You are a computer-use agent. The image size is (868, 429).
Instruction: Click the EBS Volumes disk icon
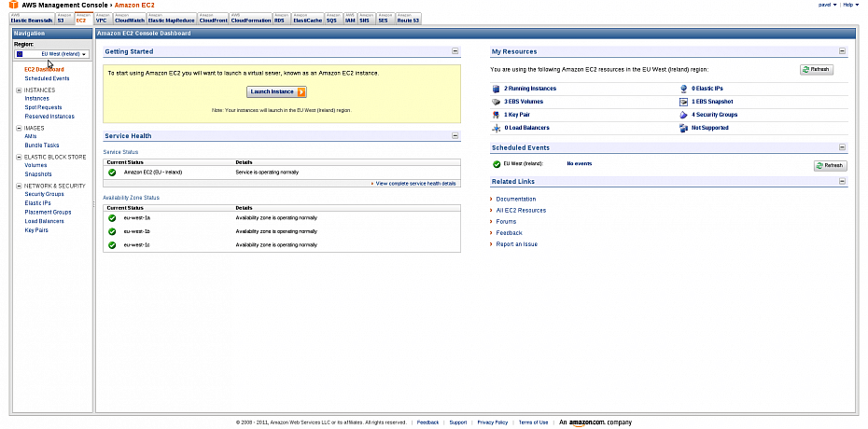496,102
